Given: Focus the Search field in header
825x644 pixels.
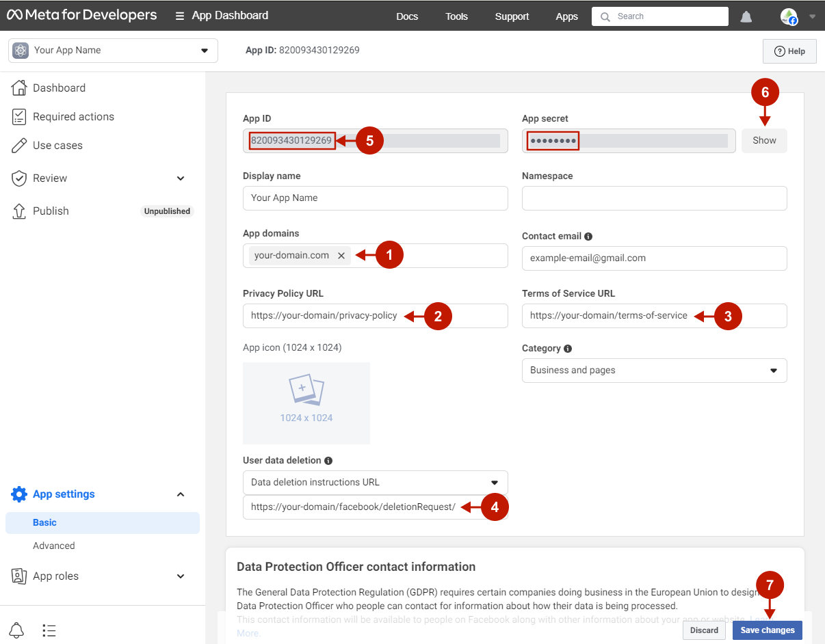Looking at the screenshot, I should [660, 16].
